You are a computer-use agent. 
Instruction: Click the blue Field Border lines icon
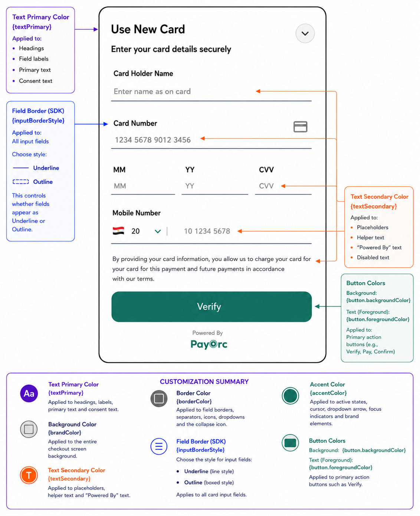pos(159,446)
